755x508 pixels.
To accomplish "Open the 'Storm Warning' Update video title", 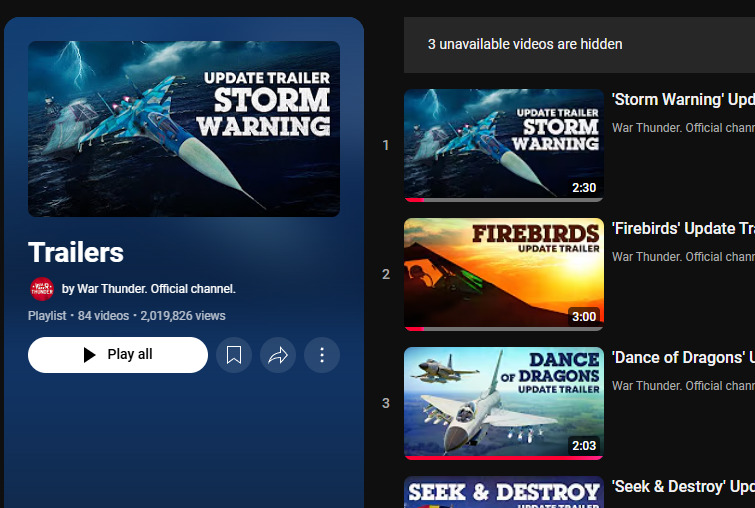I will 683,100.
